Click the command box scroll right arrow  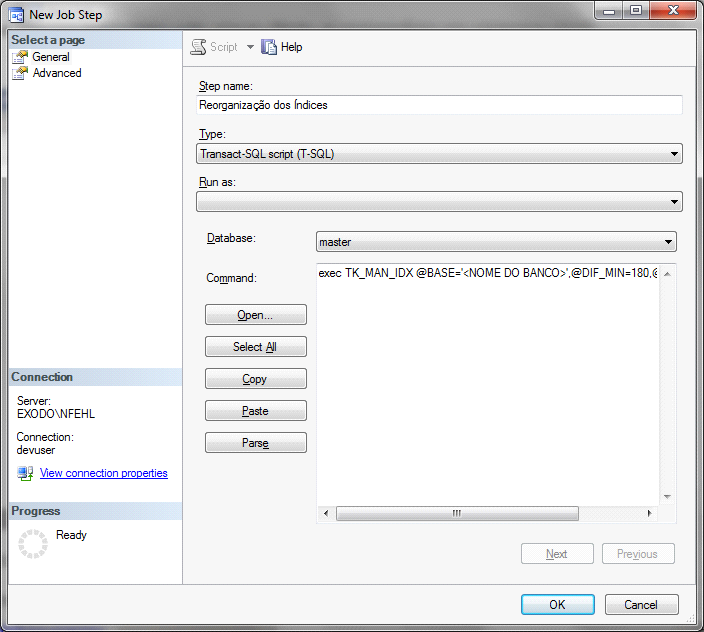tap(649, 513)
